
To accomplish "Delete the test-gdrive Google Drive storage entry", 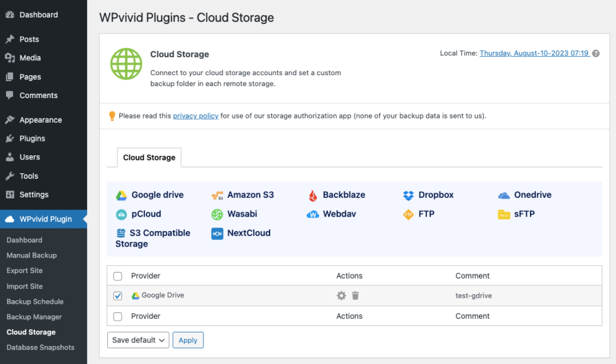I will [356, 295].
